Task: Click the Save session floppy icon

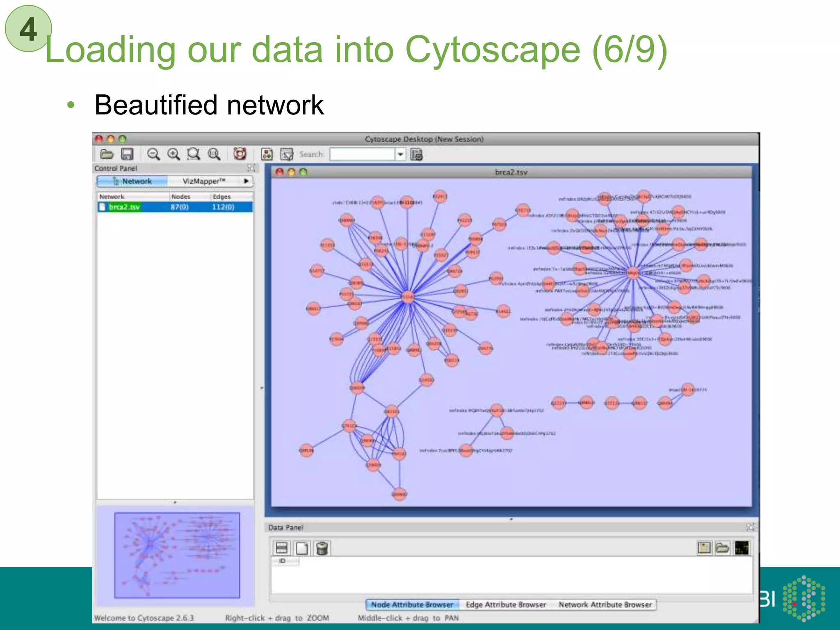Action: point(127,154)
